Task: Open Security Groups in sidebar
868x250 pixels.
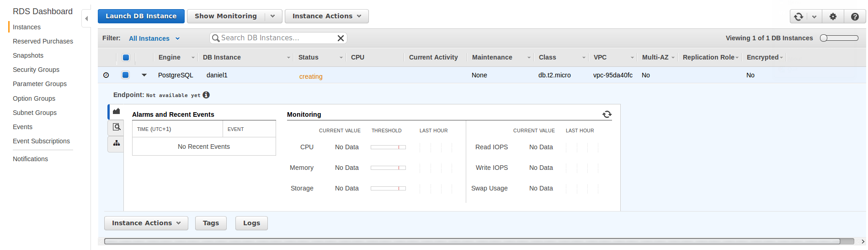Action: 36,70
